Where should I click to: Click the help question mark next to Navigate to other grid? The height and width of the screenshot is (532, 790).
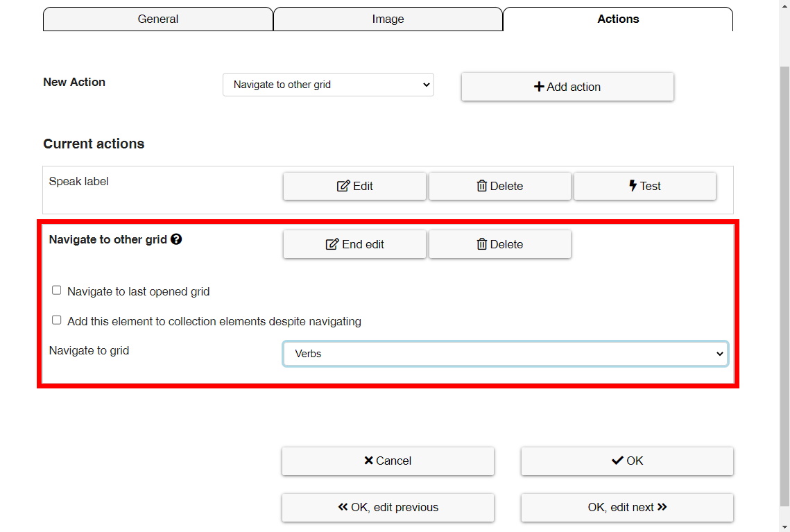point(177,239)
